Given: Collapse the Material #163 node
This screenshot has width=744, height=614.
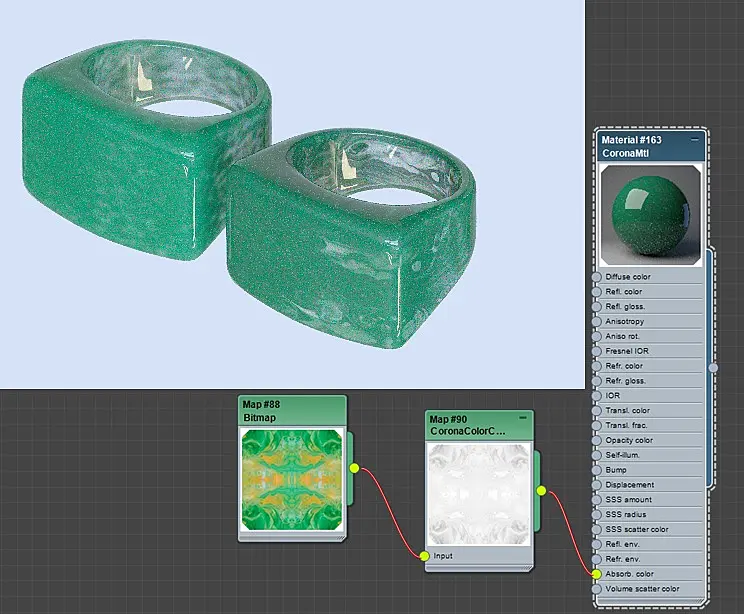Looking at the screenshot, I should [x=695, y=140].
